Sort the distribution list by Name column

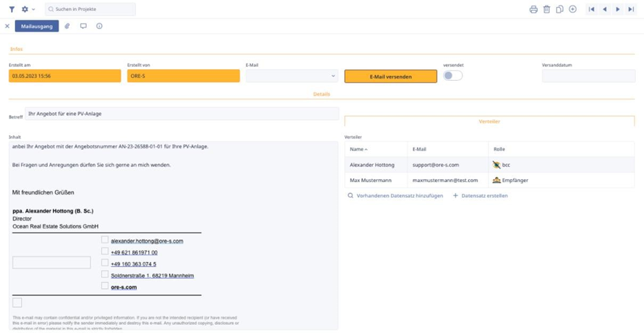tap(358, 149)
